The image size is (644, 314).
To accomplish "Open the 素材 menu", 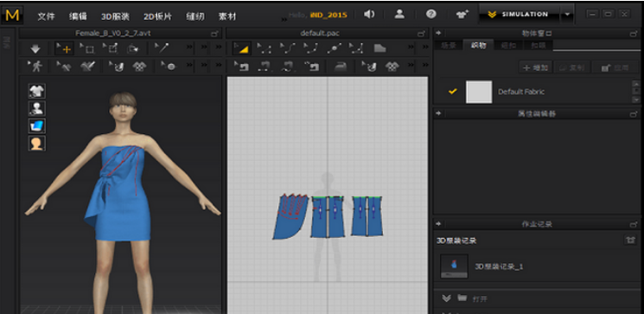I will [227, 16].
